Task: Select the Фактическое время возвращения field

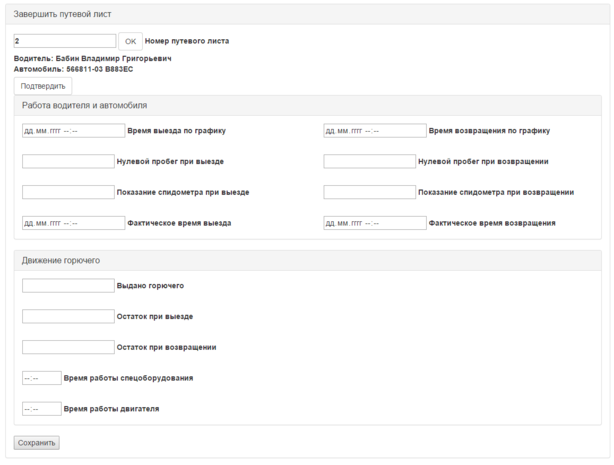Action: [375, 223]
